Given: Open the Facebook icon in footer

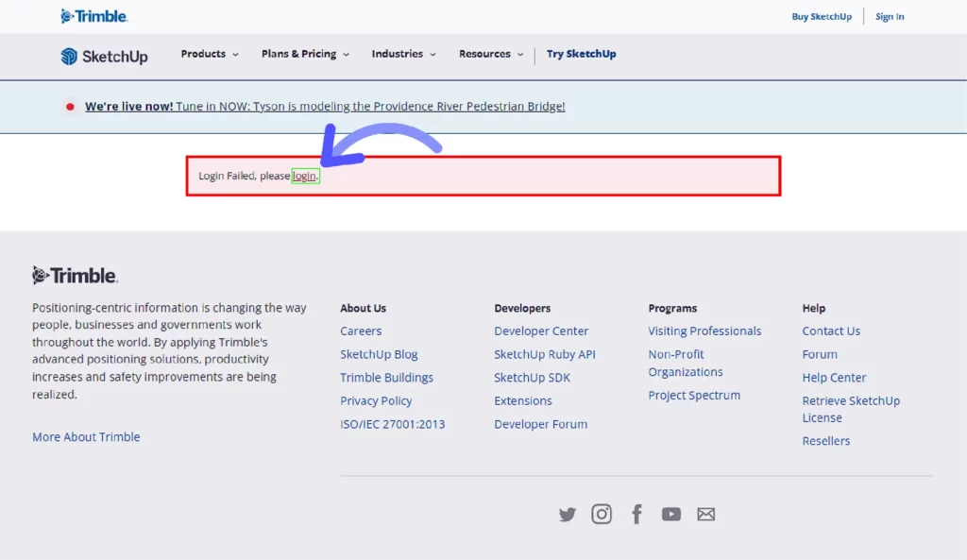Looking at the screenshot, I should [636, 514].
